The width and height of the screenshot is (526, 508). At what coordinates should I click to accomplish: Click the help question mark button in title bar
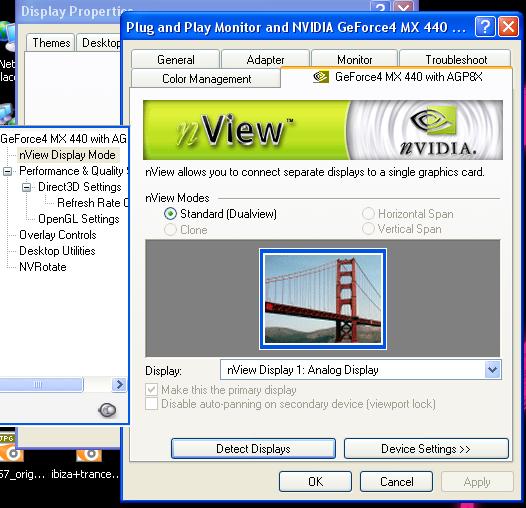pyautogui.click(x=485, y=27)
